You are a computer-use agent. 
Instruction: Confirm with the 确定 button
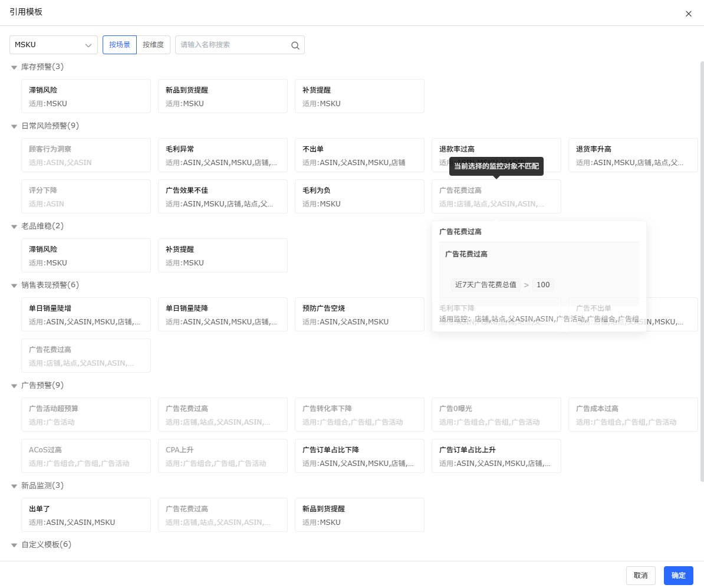click(x=679, y=576)
